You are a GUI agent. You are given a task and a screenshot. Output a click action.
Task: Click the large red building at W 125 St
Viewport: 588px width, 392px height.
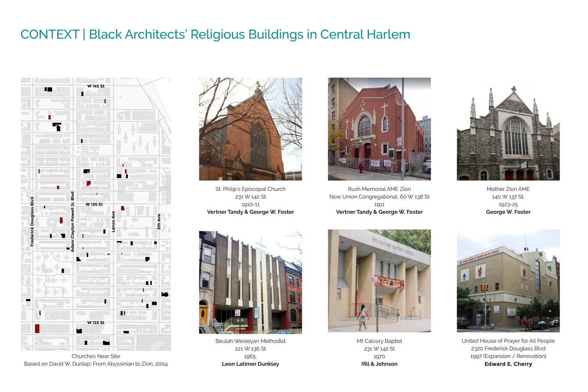coord(37,328)
